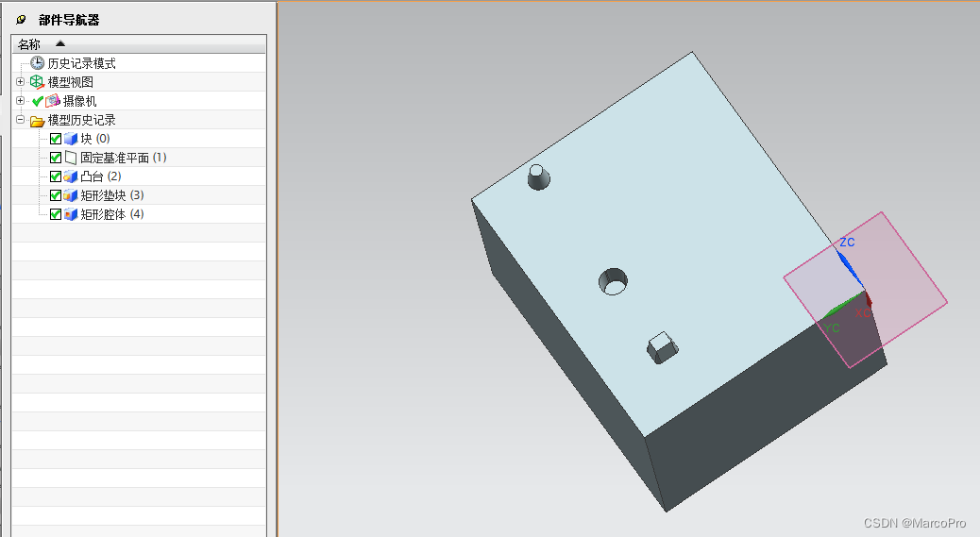Select the 矩形垫块 (3) feature text
Viewport: 980px width, 537px height.
point(111,195)
